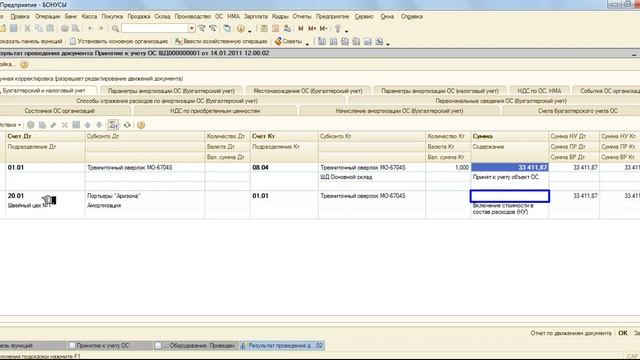Click the Delete row (X) icon
The width and height of the screenshot is (640, 360).
(x=64, y=125)
